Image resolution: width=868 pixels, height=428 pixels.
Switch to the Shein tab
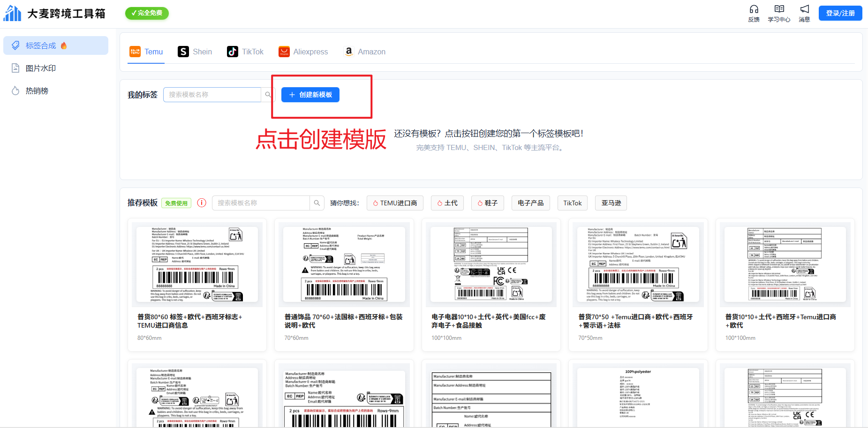click(195, 52)
